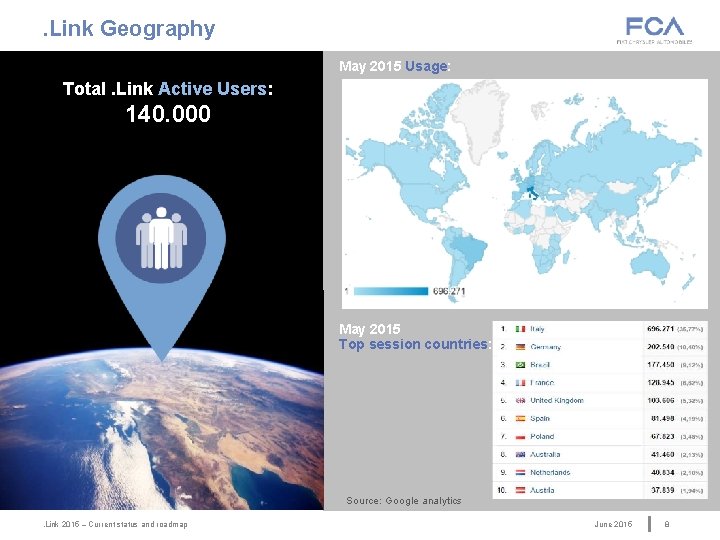Screen dimensions: 720x540
Task: Click the map legend gradient bar
Action: click(x=391, y=291)
